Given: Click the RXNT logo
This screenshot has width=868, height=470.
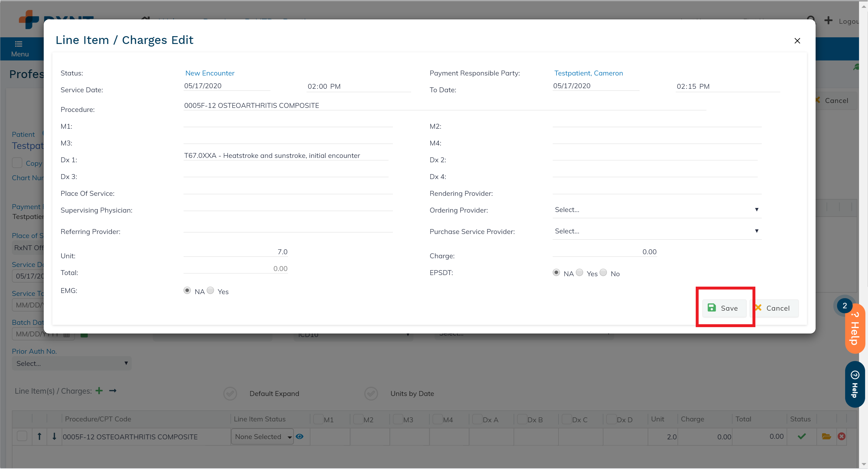Looking at the screenshot, I should coord(56,19).
